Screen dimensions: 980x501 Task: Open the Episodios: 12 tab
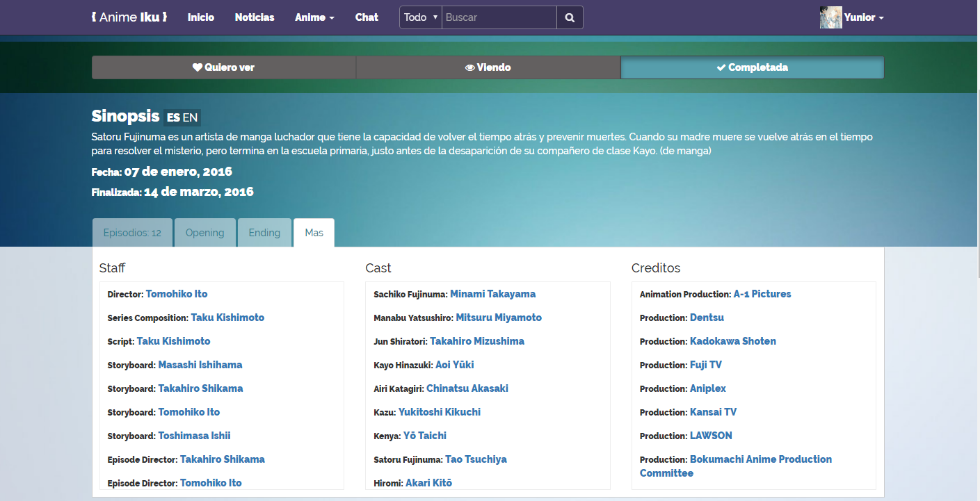point(132,233)
